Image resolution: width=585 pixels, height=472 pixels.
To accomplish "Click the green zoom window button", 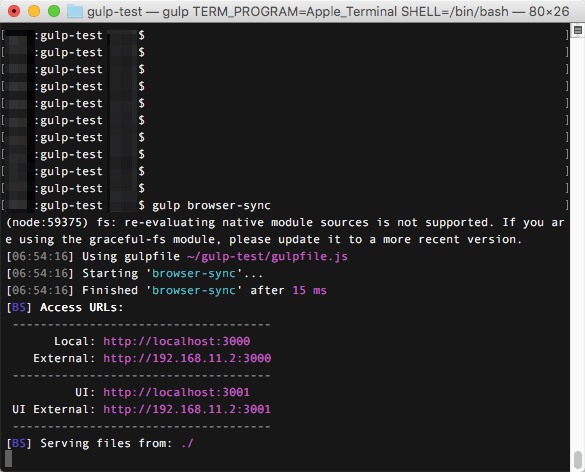I will click(54, 11).
